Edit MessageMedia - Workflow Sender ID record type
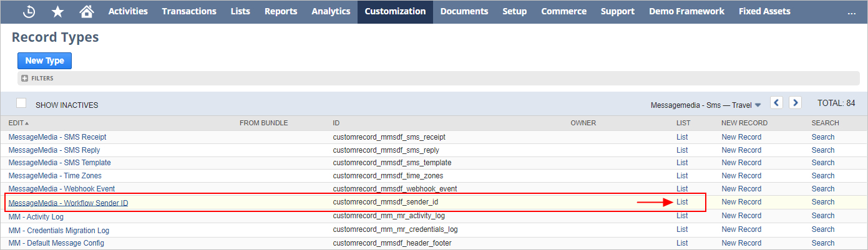 point(68,203)
